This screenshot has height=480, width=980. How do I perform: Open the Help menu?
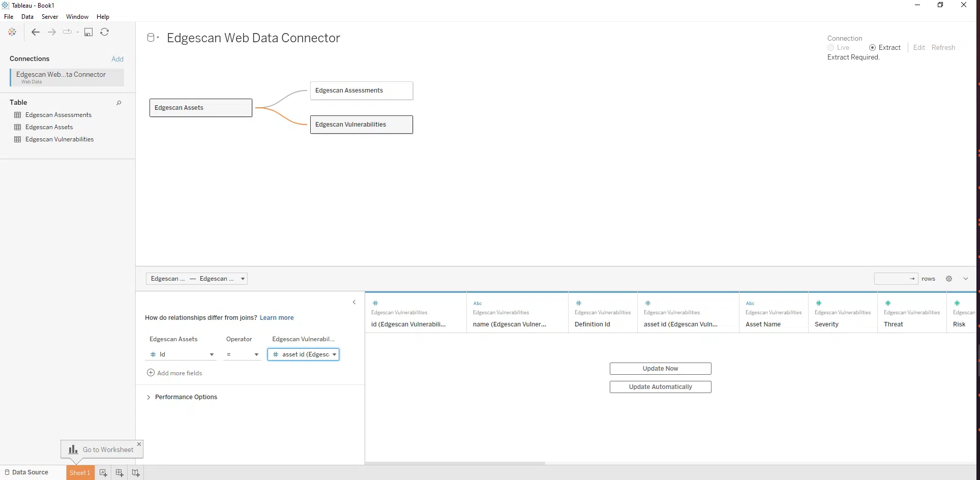(x=103, y=17)
